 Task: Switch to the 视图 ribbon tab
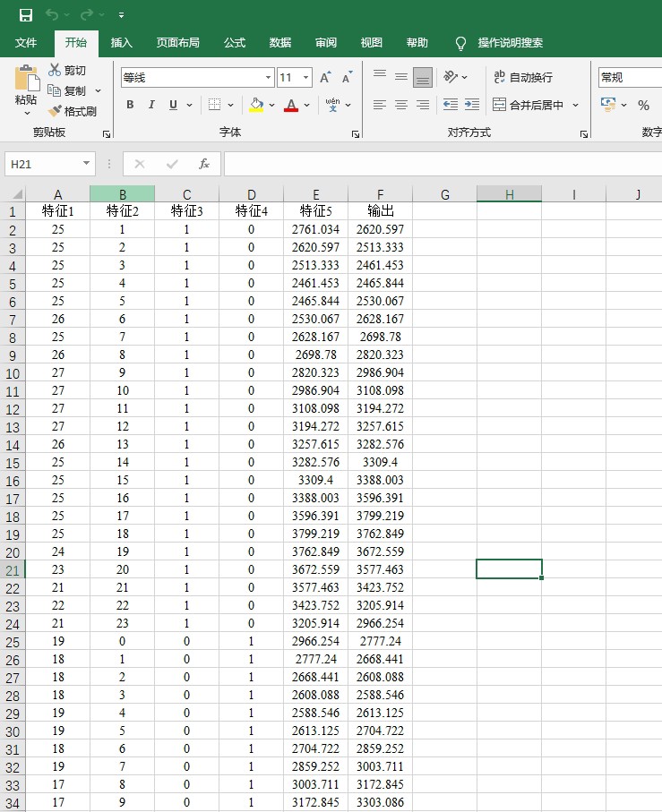371,42
